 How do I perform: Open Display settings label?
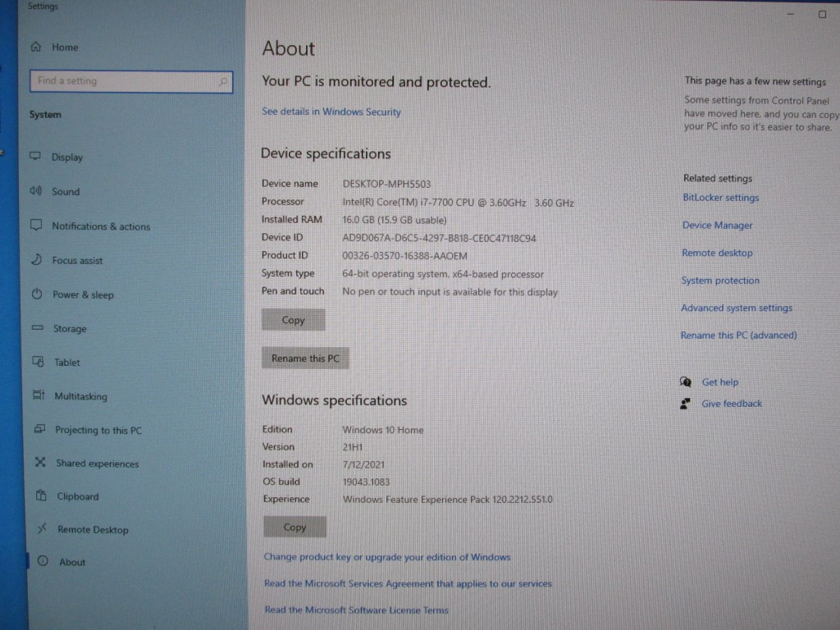pos(67,157)
